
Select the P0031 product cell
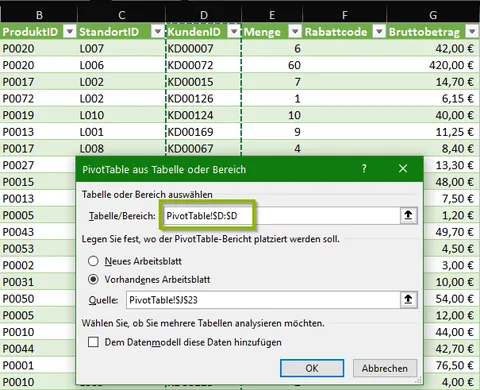pos(38,282)
